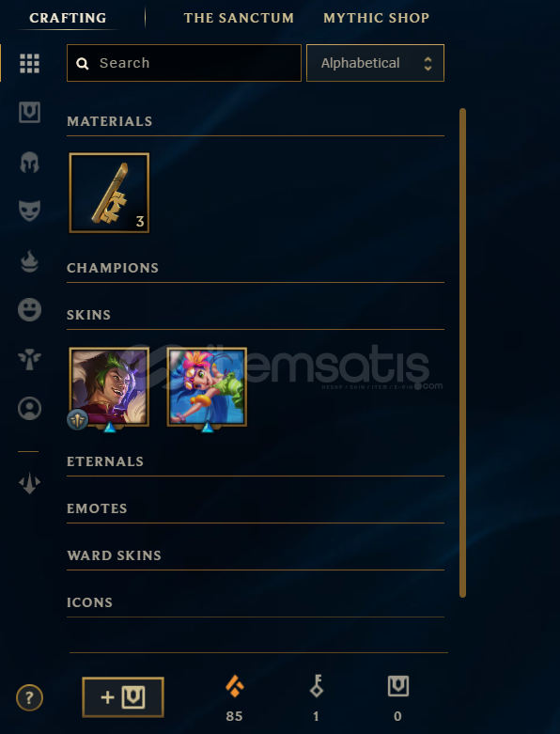Click the key fragment counter icon
The height and width of the screenshot is (734, 560).
[x=317, y=686]
